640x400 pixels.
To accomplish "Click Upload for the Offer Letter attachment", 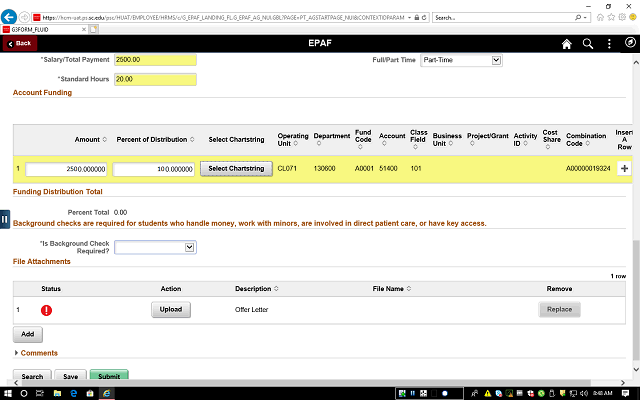I will [x=171, y=310].
